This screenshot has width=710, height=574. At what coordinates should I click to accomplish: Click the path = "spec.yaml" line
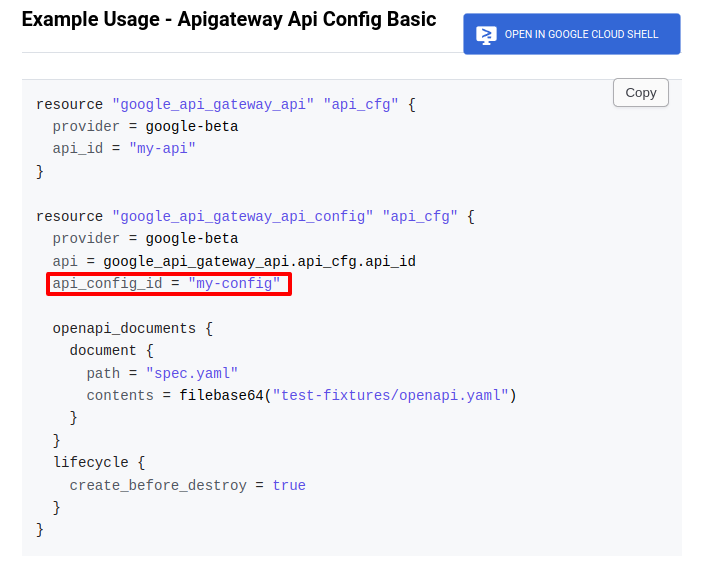(162, 374)
